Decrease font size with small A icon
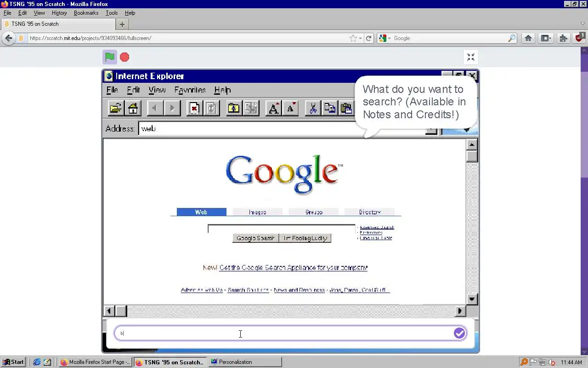This screenshot has width=588, height=368. (x=291, y=109)
